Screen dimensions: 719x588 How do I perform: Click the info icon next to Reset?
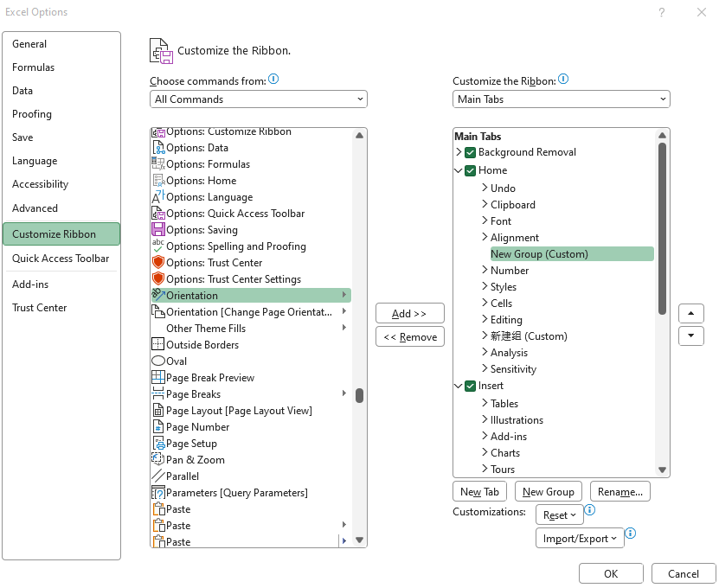(x=590, y=509)
